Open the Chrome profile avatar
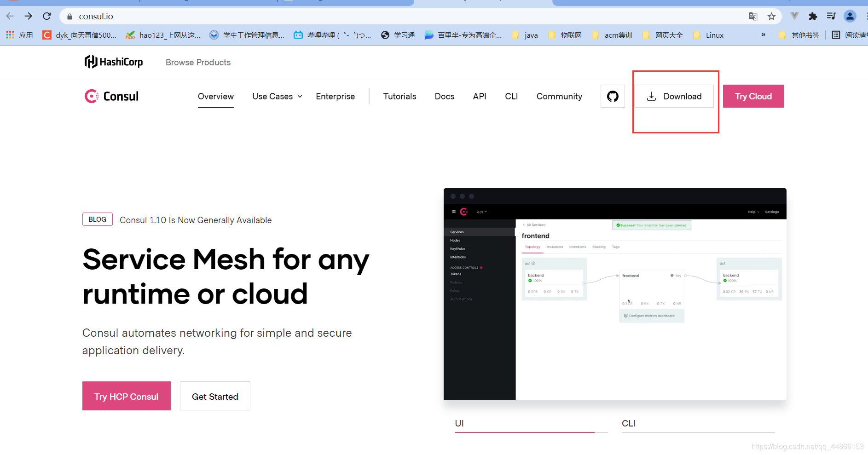Viewport: 868px width, 455px height. [x=850, y=17]
